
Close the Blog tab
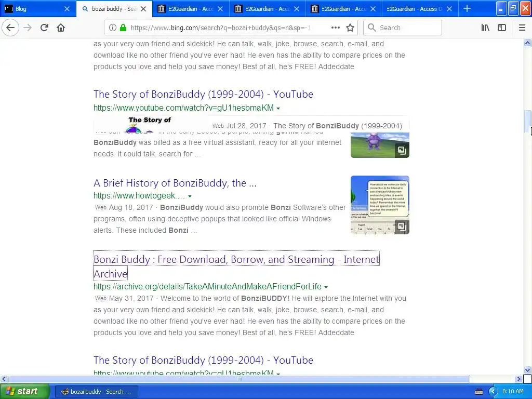(x=67, y=9)
